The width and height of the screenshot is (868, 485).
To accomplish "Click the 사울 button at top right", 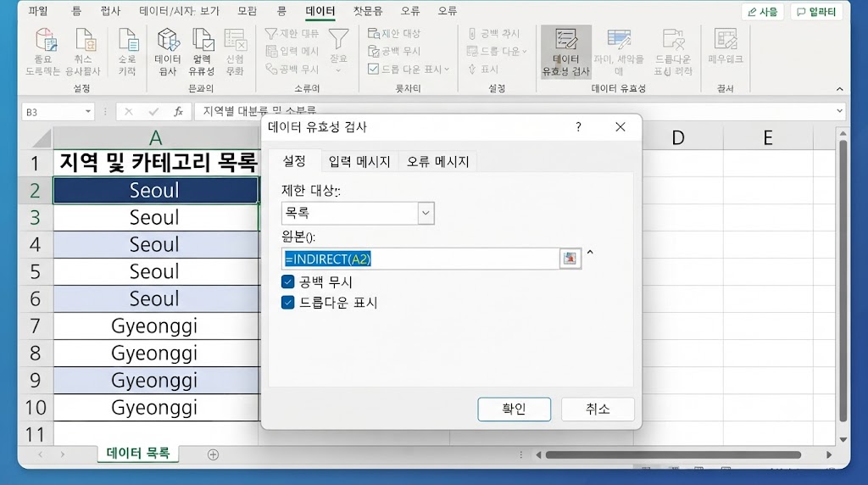I will click(x=762, y=12).
